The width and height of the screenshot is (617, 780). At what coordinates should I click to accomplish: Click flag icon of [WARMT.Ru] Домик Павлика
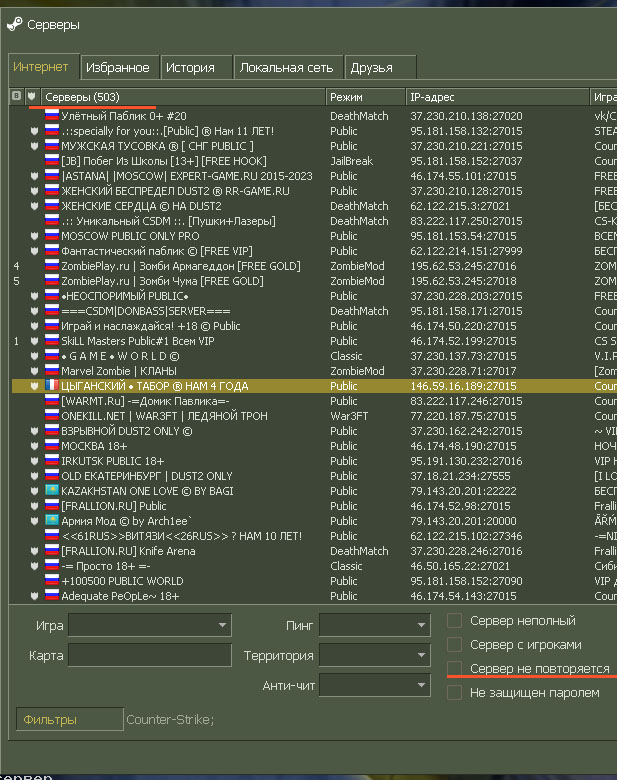pos(52,400)
